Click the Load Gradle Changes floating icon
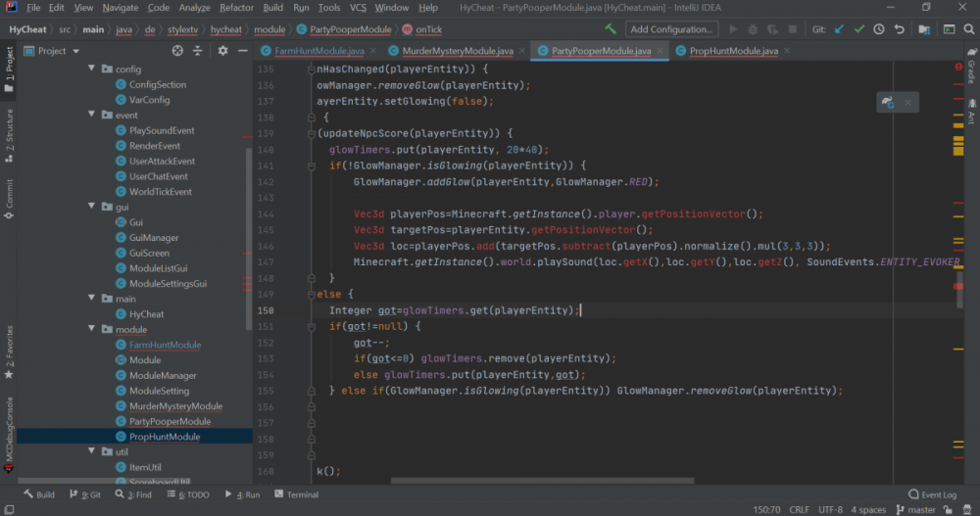This screenshot has width=980, height=516. [888, 103]
